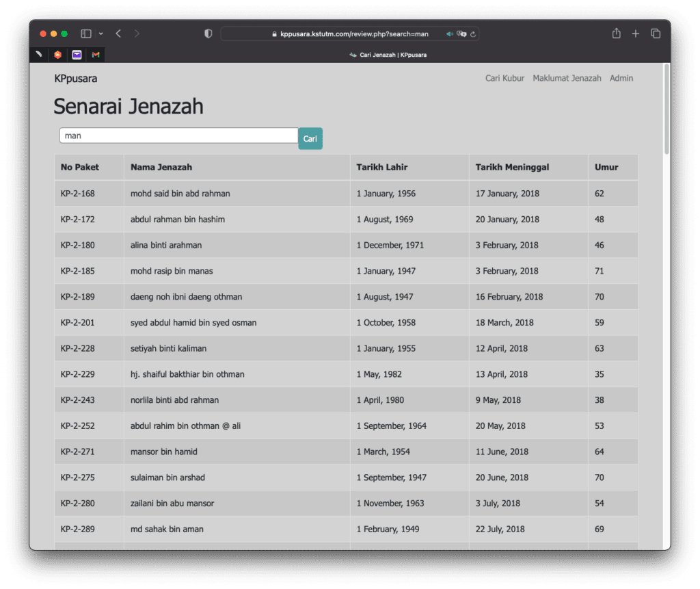Viewport: 700px width, 589px height.
Task: Open the Share menu
Action: point(617,34)
